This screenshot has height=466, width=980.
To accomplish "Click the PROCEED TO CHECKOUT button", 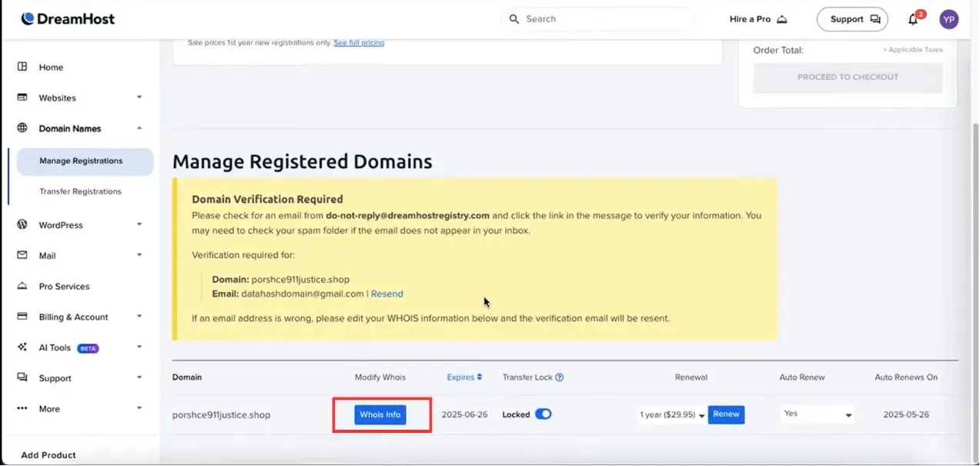I will coord(848,77).
